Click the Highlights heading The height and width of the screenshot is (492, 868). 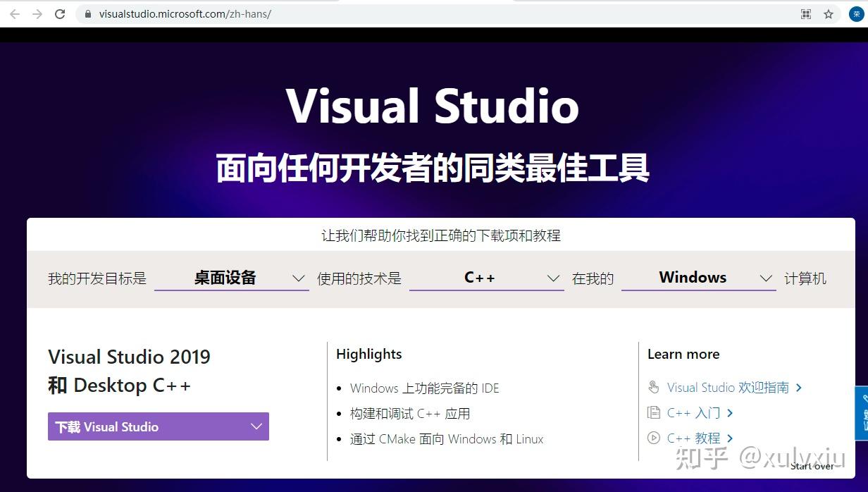tap(369, 354)
